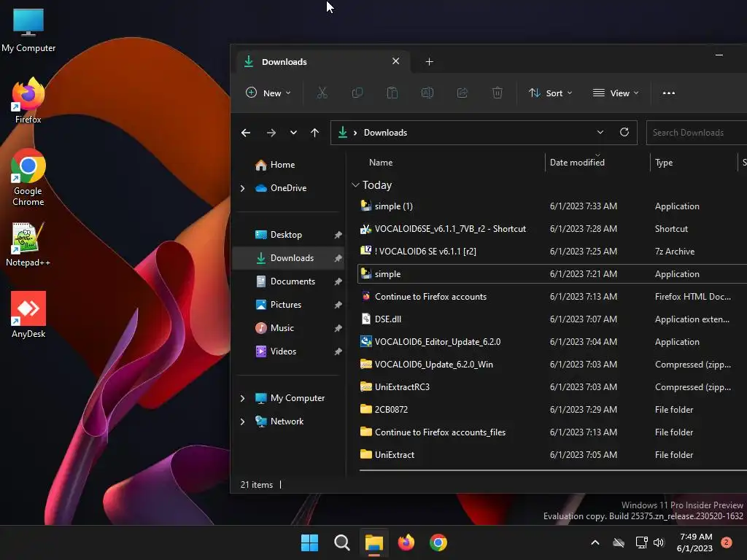Unpin Music pin in sidebar

(338, 328)
